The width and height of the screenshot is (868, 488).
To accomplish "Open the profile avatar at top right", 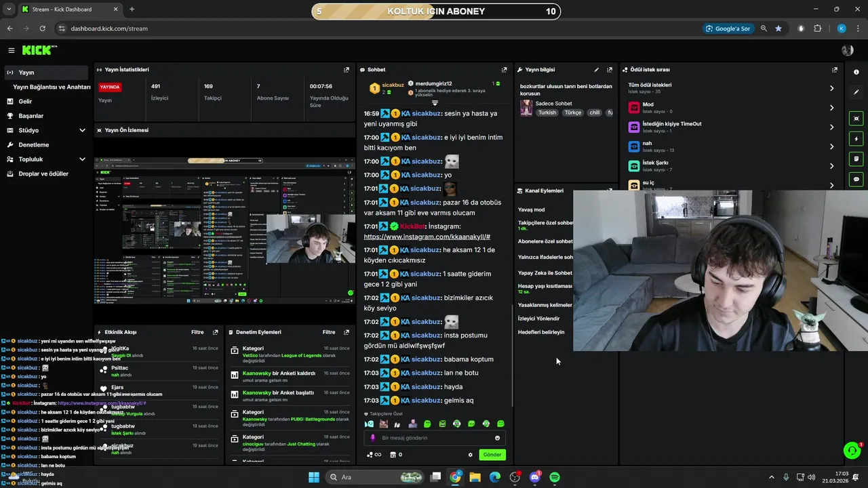I will pyautogui.click(x=847, y=50).
